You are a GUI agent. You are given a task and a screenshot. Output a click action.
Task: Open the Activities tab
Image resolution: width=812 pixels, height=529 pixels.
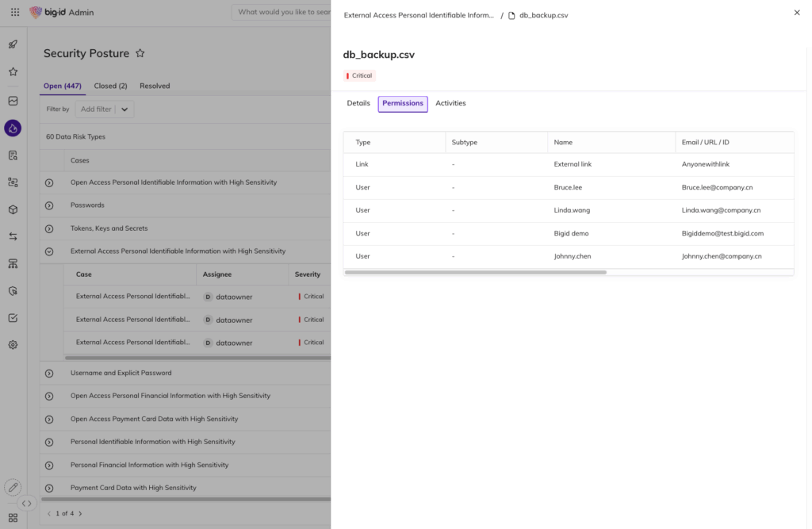[450, 103]
